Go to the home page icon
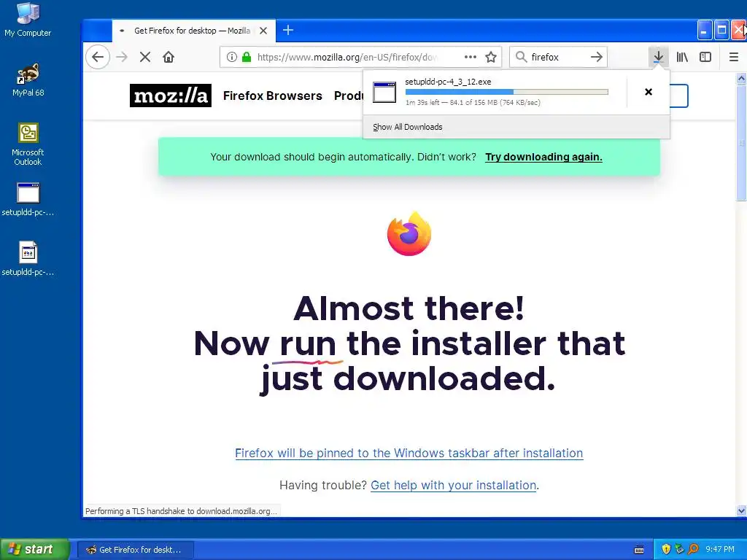The width and height of the screenshot is (747, 560). coord(169,57)
